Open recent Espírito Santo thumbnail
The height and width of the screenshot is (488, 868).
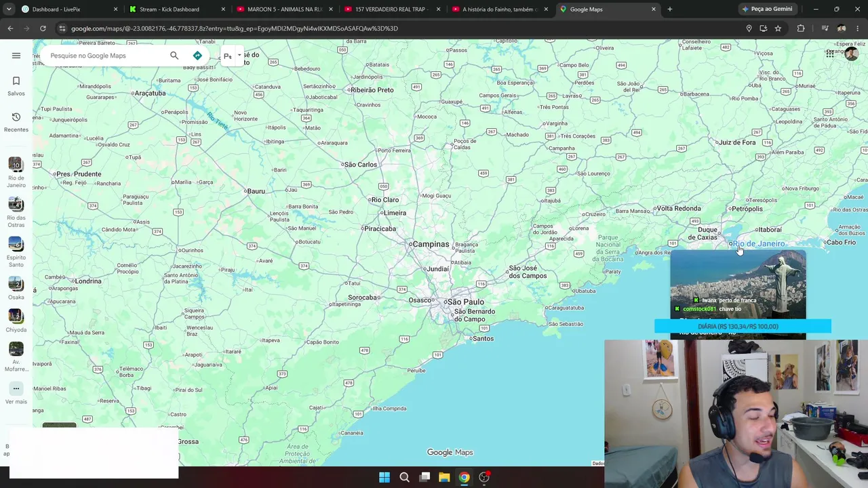click(x=16, y=244)
